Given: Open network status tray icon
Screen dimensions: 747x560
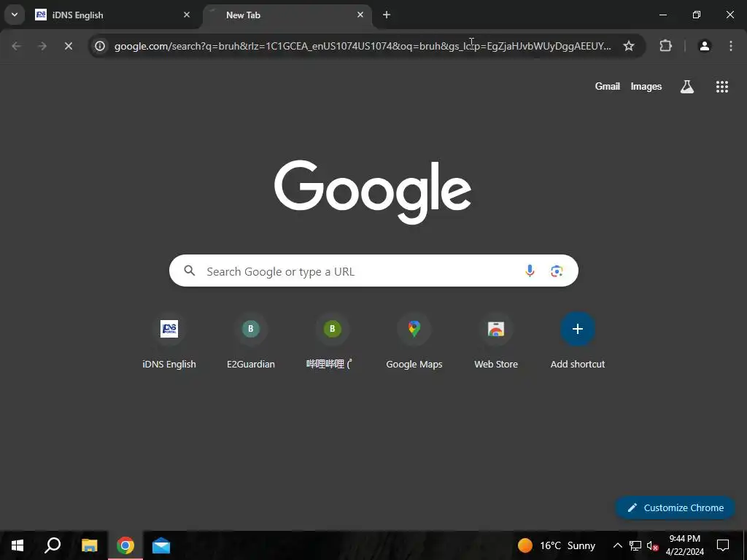Looking at the screenshot, I should click(635, 545).
